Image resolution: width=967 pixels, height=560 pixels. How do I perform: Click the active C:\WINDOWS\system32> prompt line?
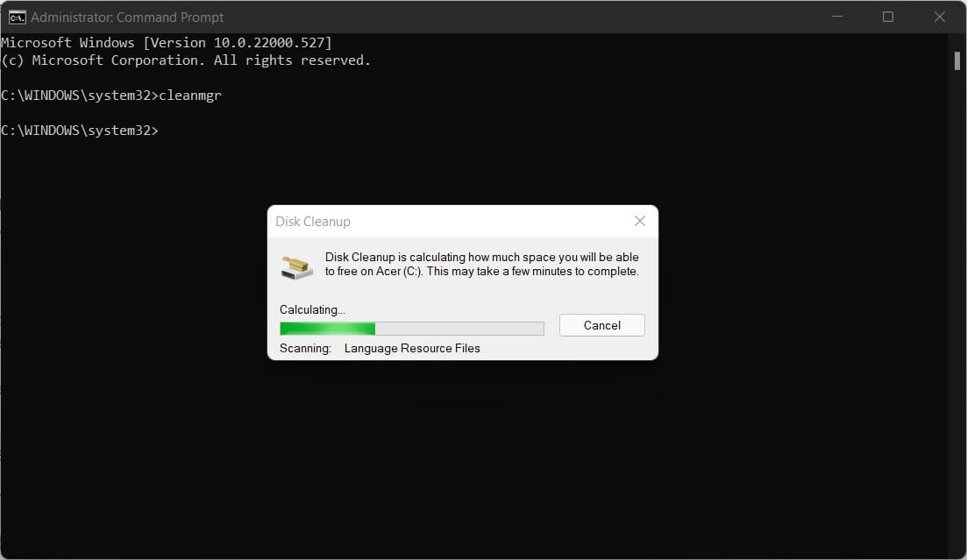click(80, 130)
